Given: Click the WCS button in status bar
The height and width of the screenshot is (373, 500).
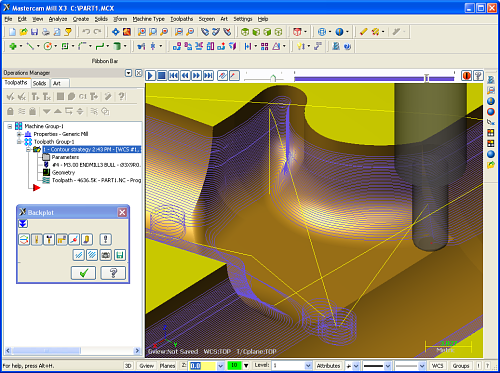Looking at the screenshot, I should click(x=438, y=366).
